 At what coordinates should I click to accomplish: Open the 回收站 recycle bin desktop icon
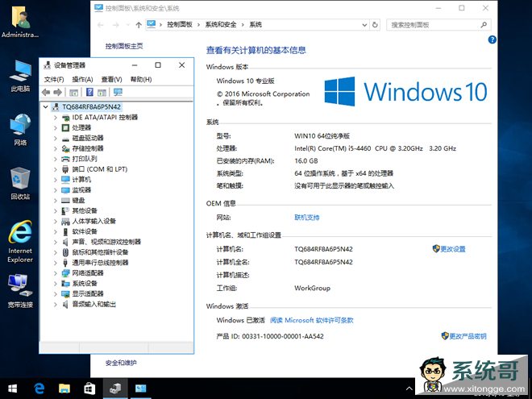[x=20, y=183]
